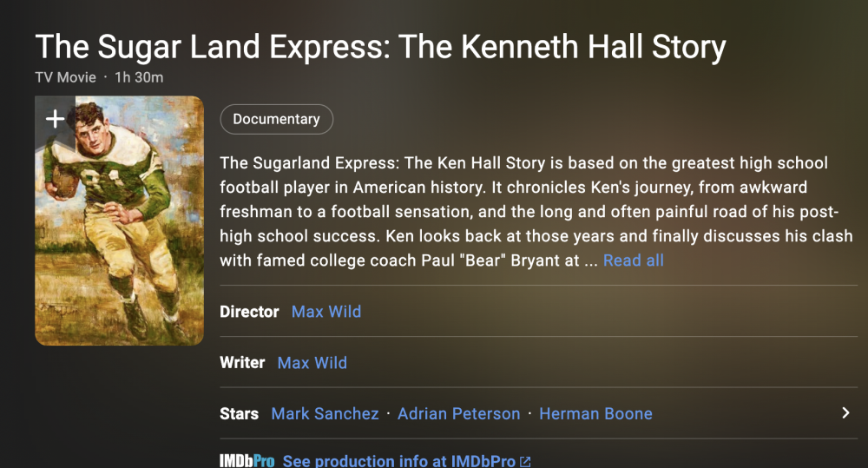
Task: Click the IMDbPro logo
Action: click(x=247, y=461)
